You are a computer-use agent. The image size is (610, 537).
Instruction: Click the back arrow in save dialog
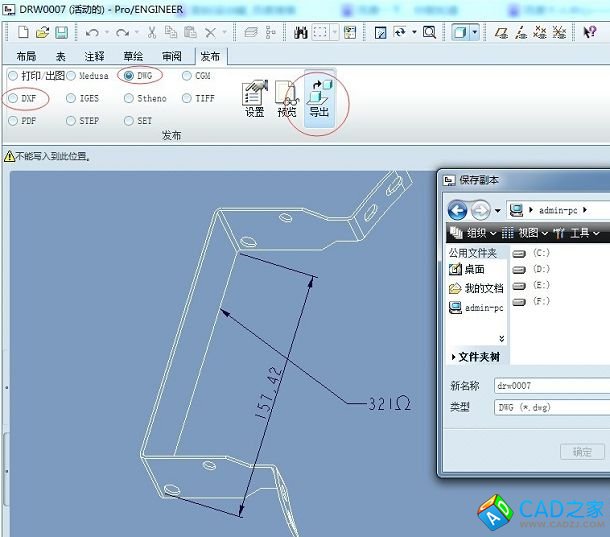pyautogui.click(x=457, y=210)
